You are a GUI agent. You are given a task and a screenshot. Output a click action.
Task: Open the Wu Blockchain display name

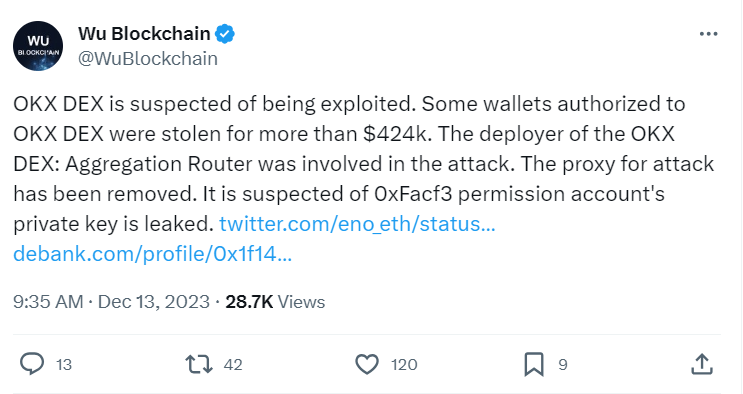(144, 34)
